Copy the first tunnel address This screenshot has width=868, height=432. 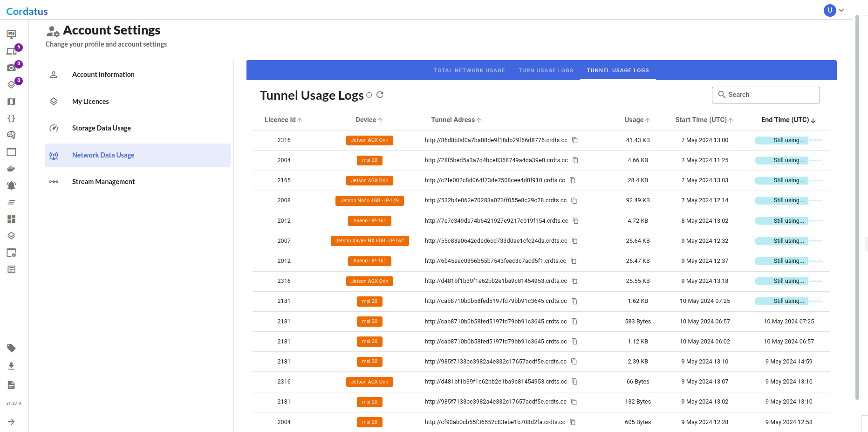575,140
